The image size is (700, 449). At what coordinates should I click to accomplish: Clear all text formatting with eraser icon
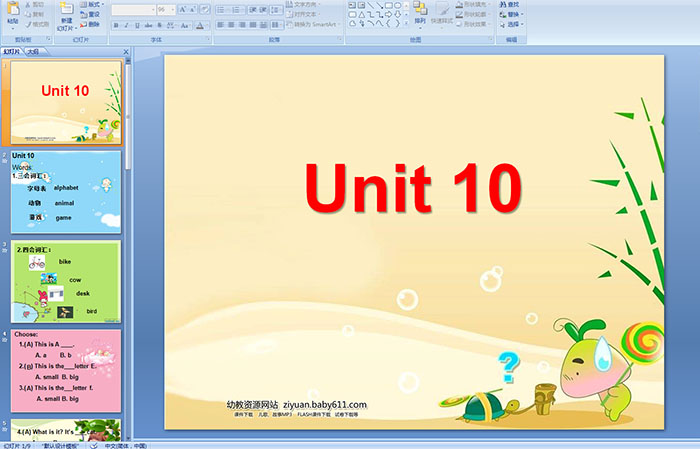pos(204,9)
